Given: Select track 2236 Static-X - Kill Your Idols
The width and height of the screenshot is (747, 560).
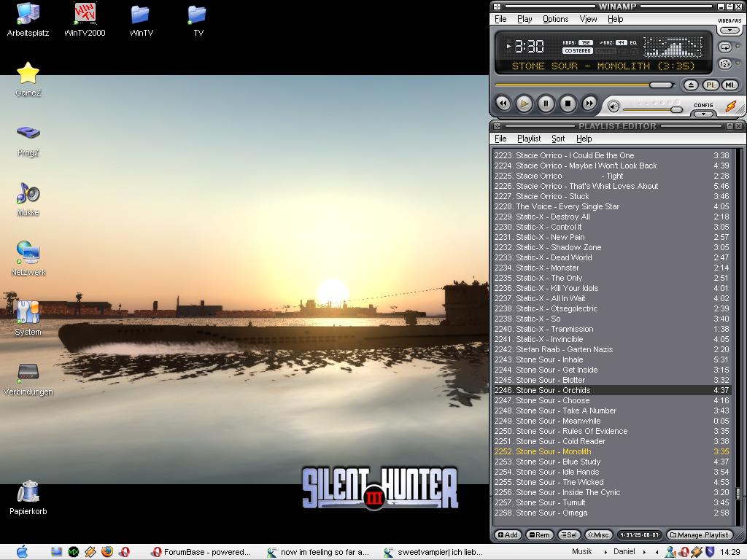Looking at the screenshot, I should pos(612,288).
